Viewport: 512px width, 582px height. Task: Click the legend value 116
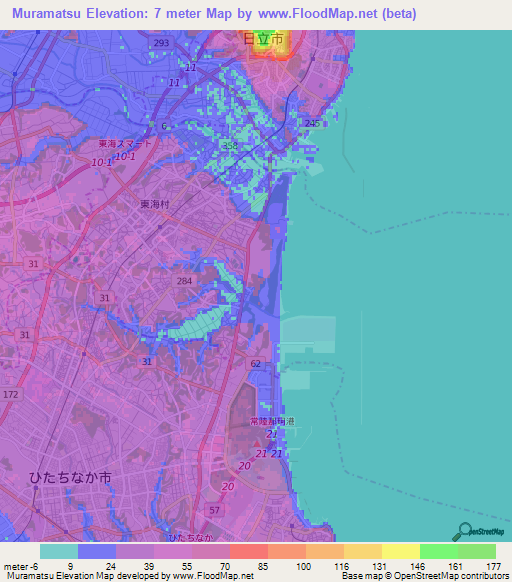click(x=341, y=567)
